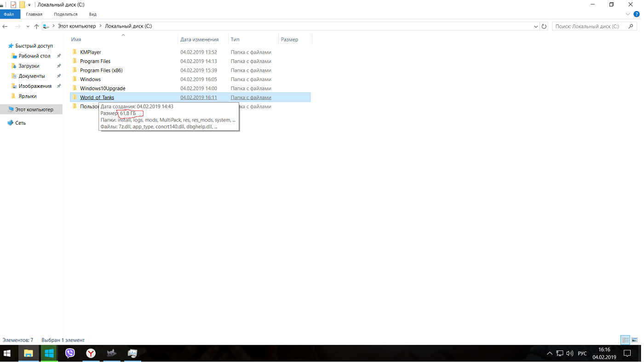
Task: Open Рабочий стол in navigation pane
Action: pos(34,56)
